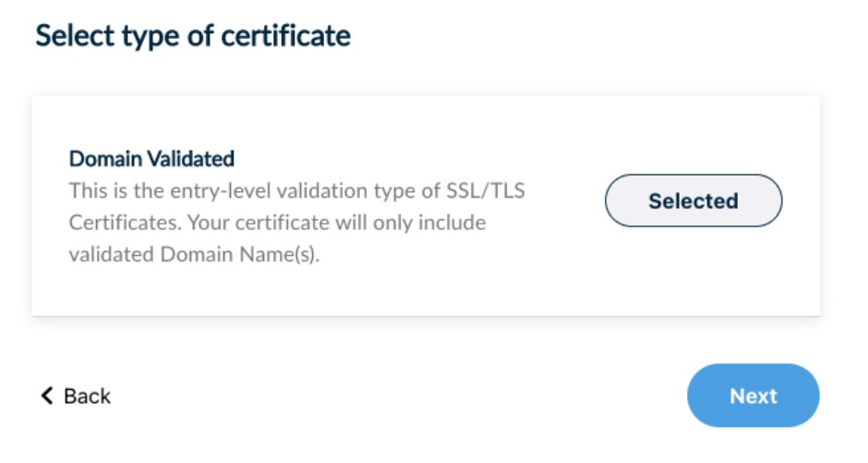
Task: Click the 'Select type of certificate' heading
Action: click(193, 36)
